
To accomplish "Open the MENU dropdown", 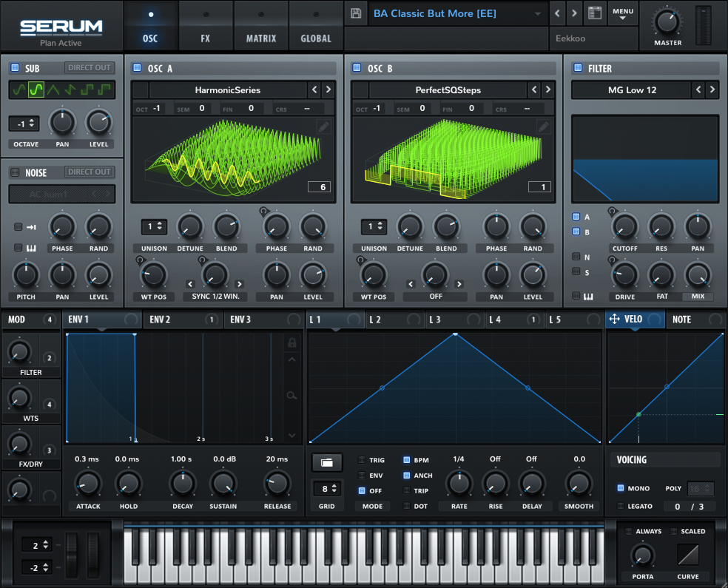I will [x=623, y=14].
